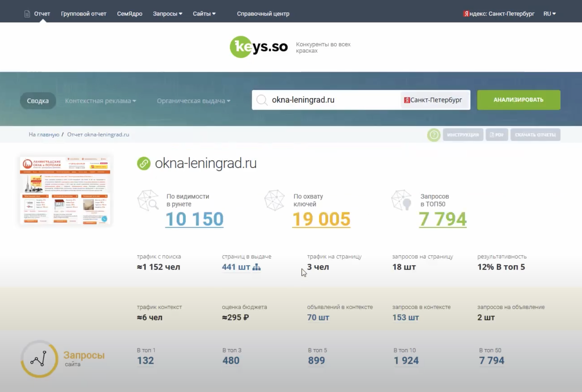Open the 441 шт pages link
This screenshot has height=392, width=582.
coord(236,267)
